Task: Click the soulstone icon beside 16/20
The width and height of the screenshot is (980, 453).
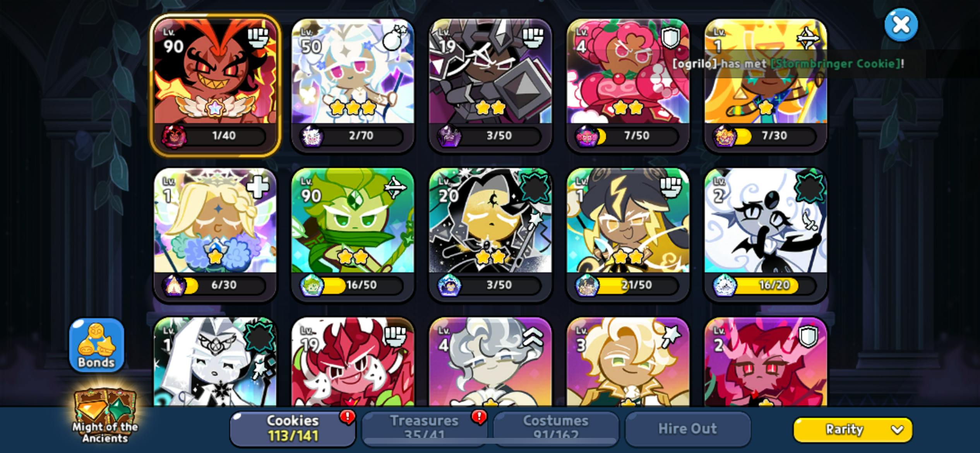Action: tap(724, 285)
